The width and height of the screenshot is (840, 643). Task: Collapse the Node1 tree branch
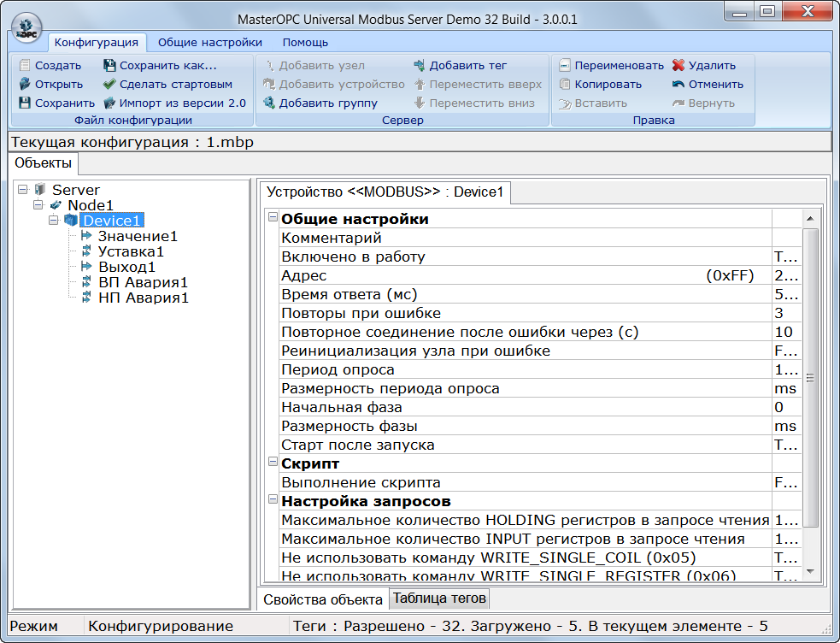[x=38, y=204]
